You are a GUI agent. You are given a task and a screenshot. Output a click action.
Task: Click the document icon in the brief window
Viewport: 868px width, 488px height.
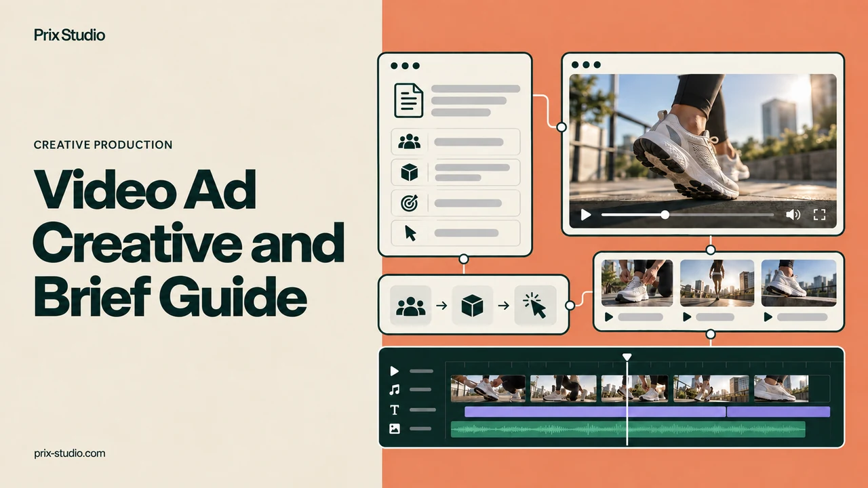pos(409,100)
